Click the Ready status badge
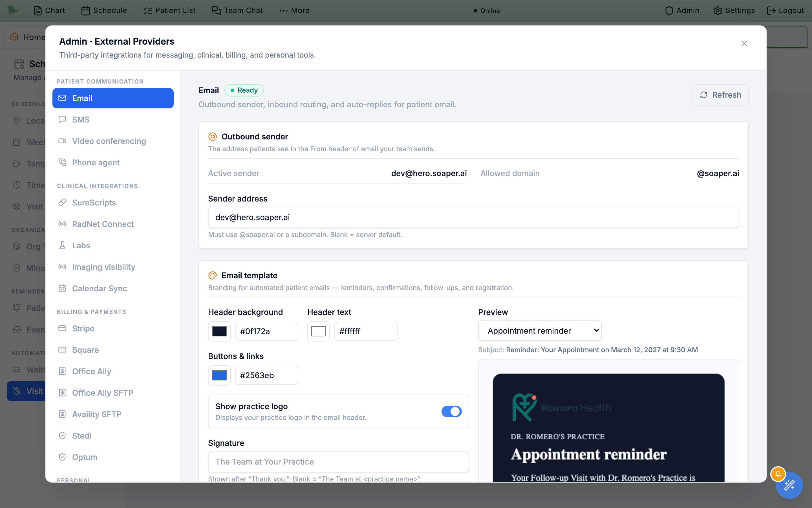 (244, 90)
